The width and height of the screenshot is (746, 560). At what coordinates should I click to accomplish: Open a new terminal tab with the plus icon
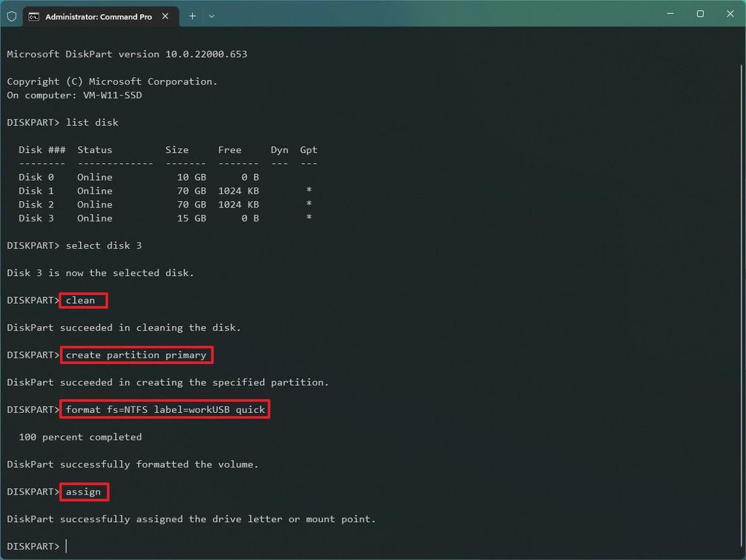click(x=192, y=15)
